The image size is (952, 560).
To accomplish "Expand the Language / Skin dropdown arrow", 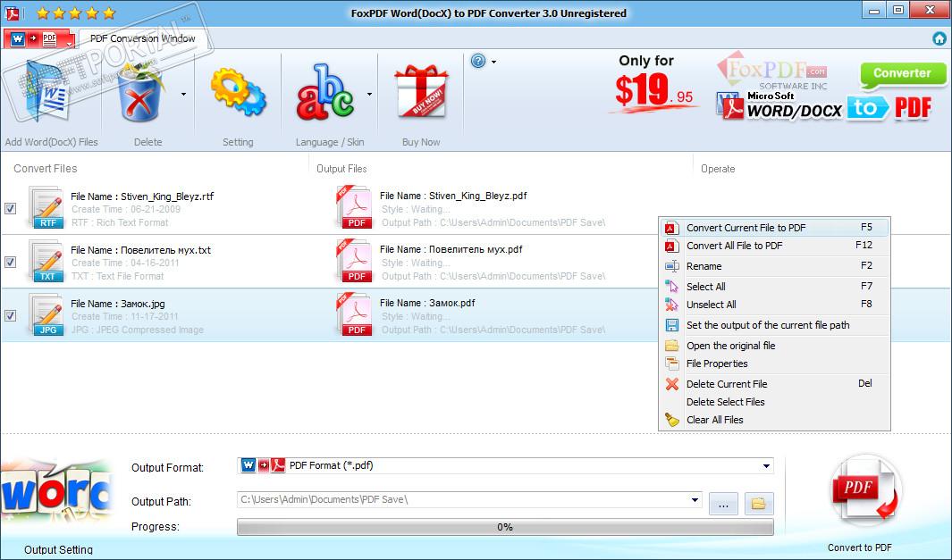I will [369, 94].
